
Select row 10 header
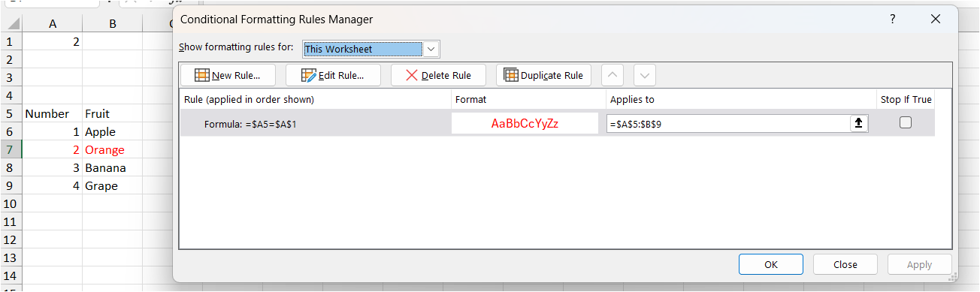(x=11, y=204)
